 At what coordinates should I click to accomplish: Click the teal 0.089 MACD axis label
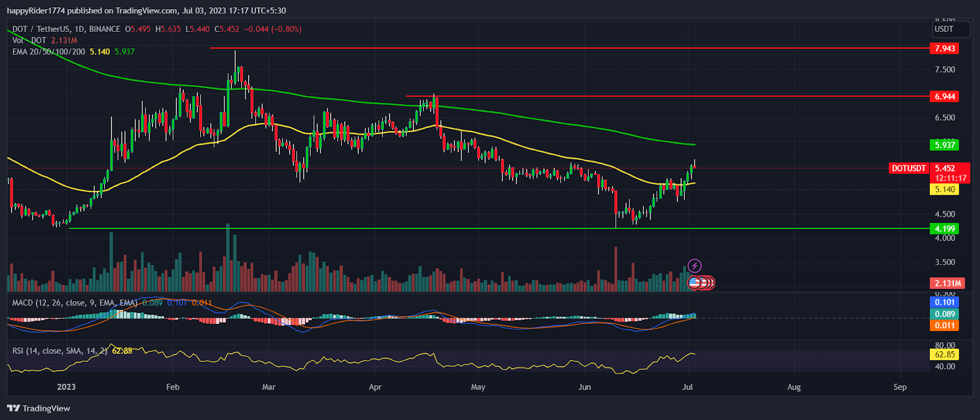(x=944, y=314)
